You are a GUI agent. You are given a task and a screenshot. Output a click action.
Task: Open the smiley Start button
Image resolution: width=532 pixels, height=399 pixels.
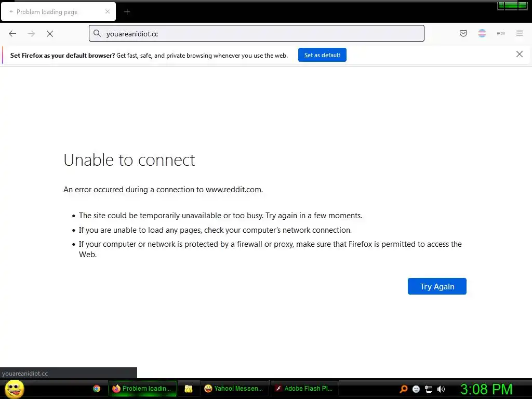tap(14, 389)
